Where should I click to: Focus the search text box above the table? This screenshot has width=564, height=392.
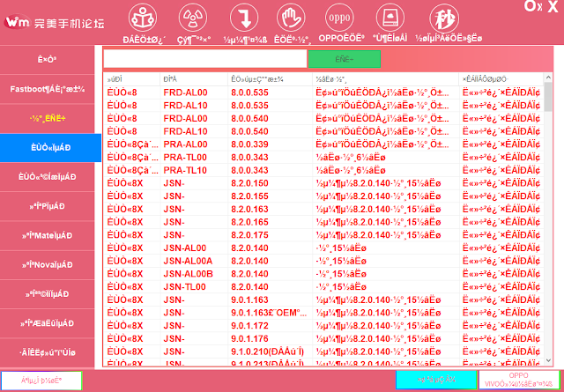(x=205, y=59)
